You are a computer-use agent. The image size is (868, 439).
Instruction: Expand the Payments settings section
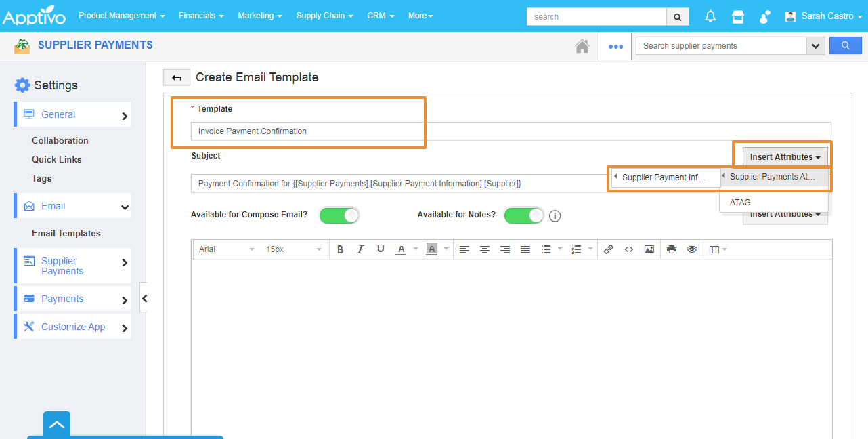73,299
